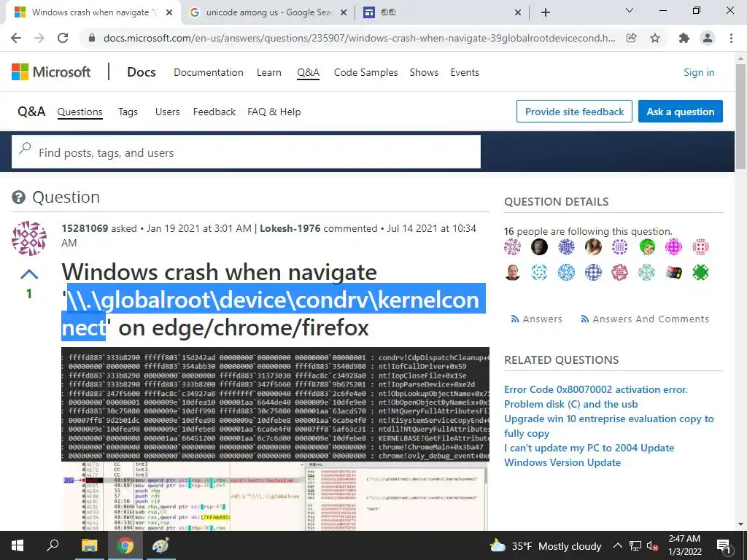Go back using the browser back arrow

[16, 38]
